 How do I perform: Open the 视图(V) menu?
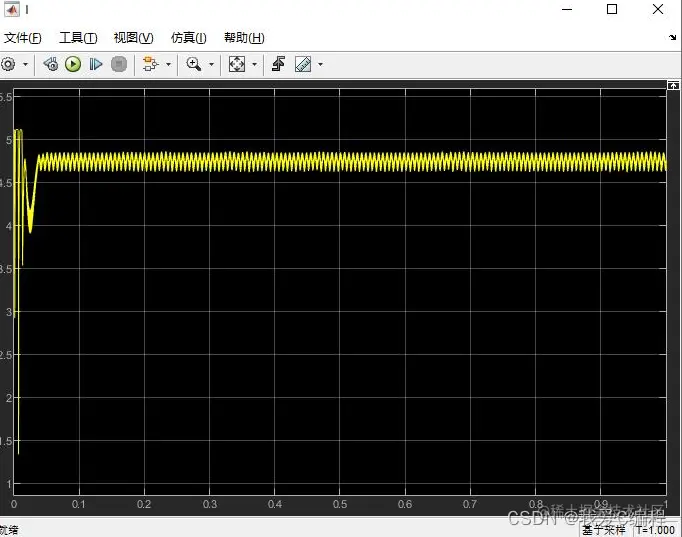(134, 38)
